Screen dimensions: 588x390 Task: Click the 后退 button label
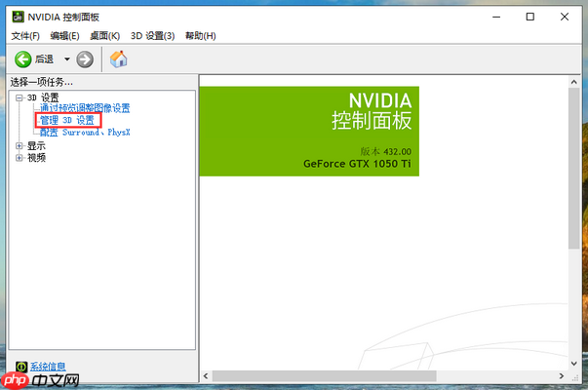coord(44,59)
